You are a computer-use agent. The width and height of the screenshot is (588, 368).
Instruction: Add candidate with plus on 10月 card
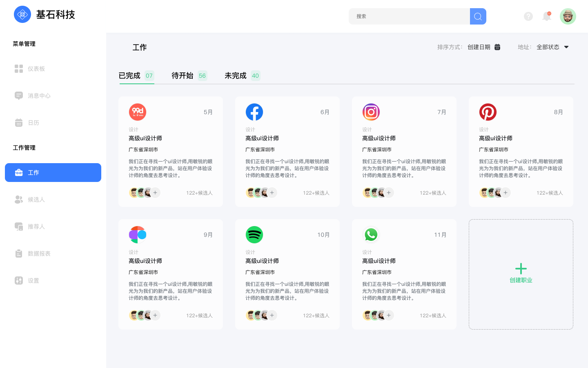click(272, 315)
